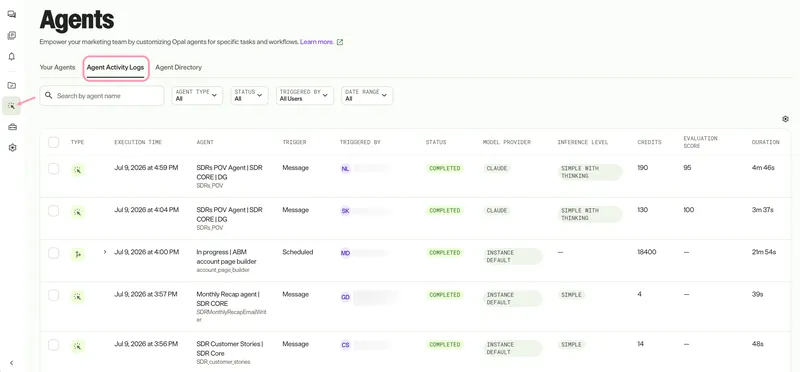This screenshot has width=800, height=372.
Task: Click the SK user avatar
Action: [345, 211]
